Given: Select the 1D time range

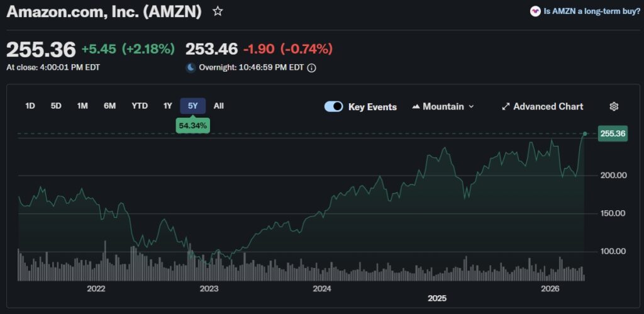Looking at the screenshot, I should [30, 106].
